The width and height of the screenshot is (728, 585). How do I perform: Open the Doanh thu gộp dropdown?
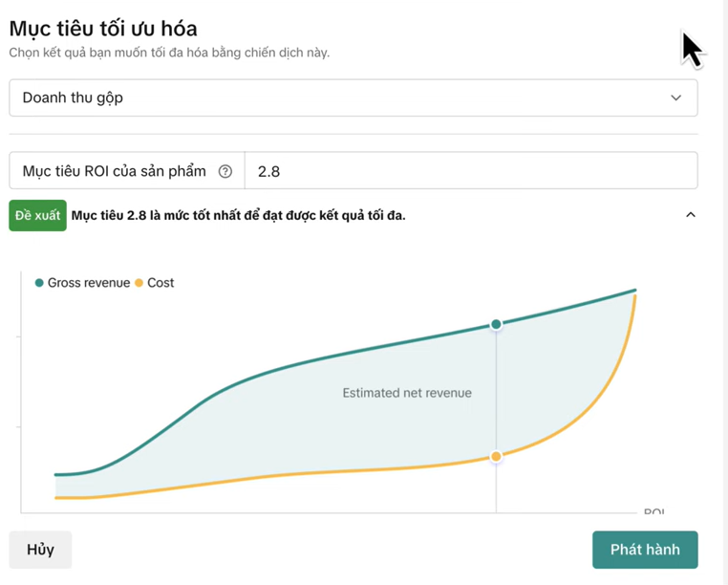(x=353, y=97)
